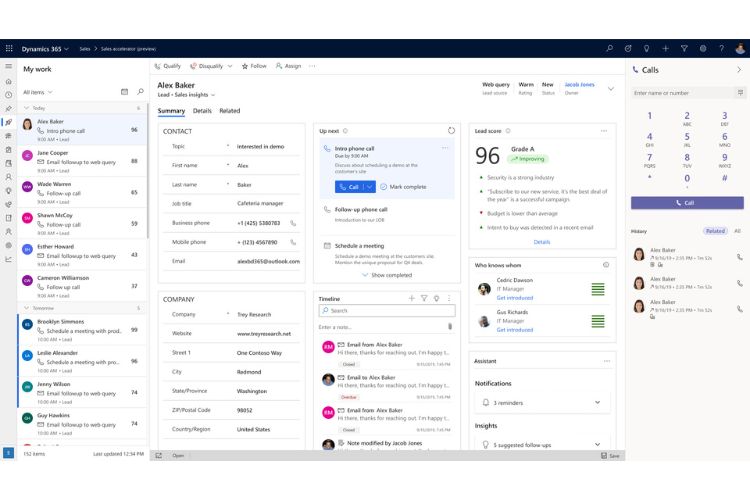Open the Disqualify dropdown arrow
The height and width of the screenshot is (500, 750).
[229, 66]
